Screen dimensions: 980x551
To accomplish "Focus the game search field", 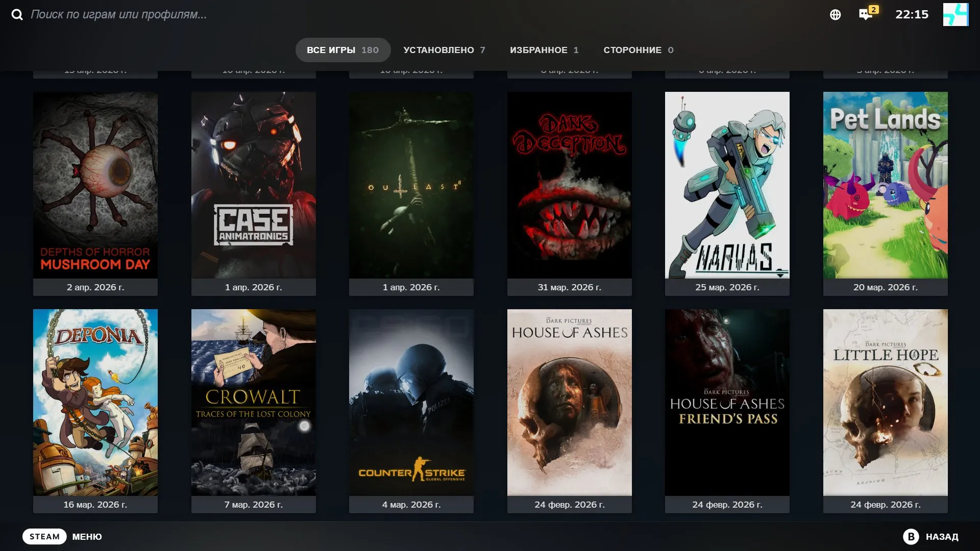I will [118, 14].
